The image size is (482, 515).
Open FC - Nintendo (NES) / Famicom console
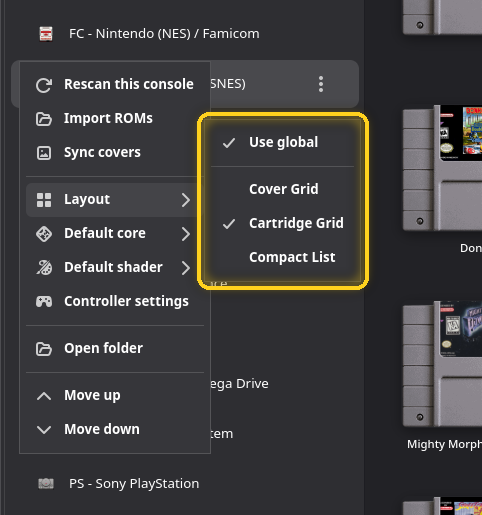tap(185, 34)
